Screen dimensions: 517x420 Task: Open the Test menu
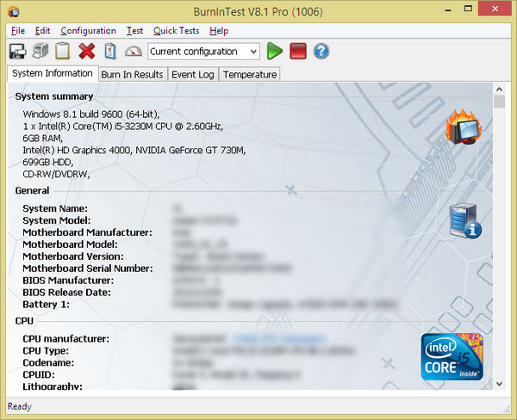[x=135, y=31]
